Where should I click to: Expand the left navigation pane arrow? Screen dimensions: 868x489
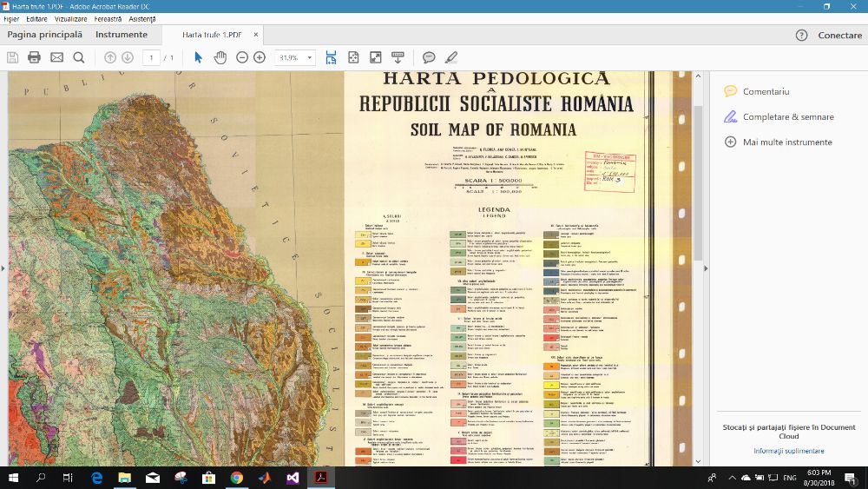click(3, 268)
